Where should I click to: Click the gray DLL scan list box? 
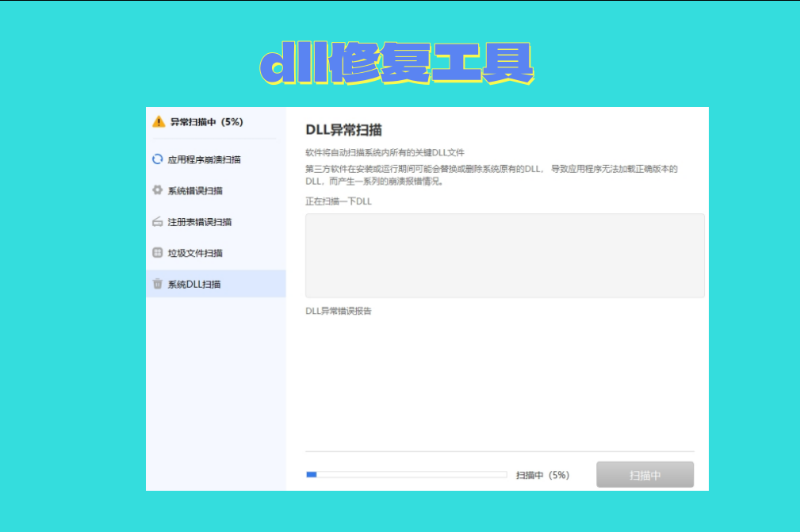pos(504,255)
